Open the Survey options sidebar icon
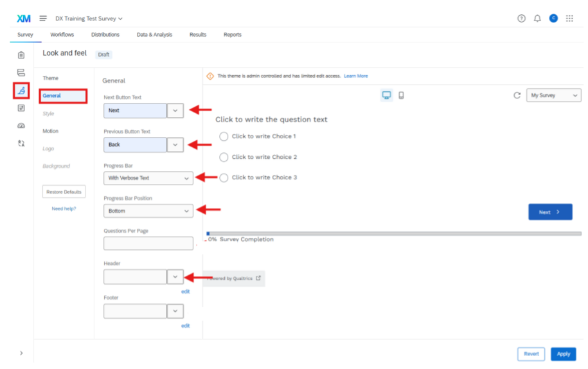Viewport: 588px width, 369px height. (21, 108)
